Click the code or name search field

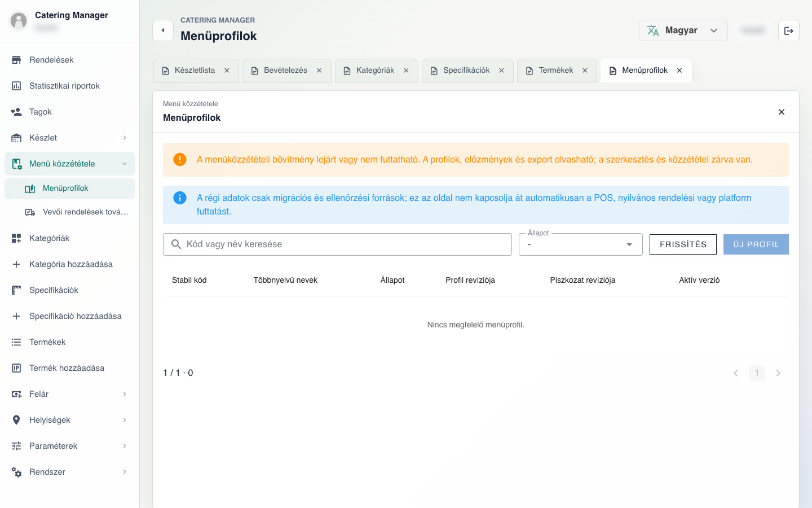click(337, 244)
